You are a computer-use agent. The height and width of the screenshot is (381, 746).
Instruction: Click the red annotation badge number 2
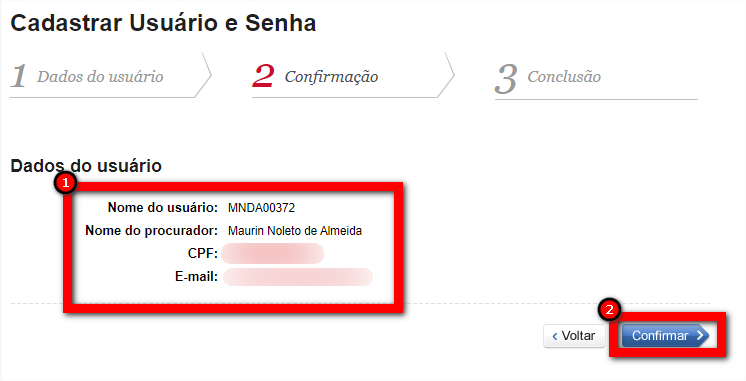(x=609, y=310)
